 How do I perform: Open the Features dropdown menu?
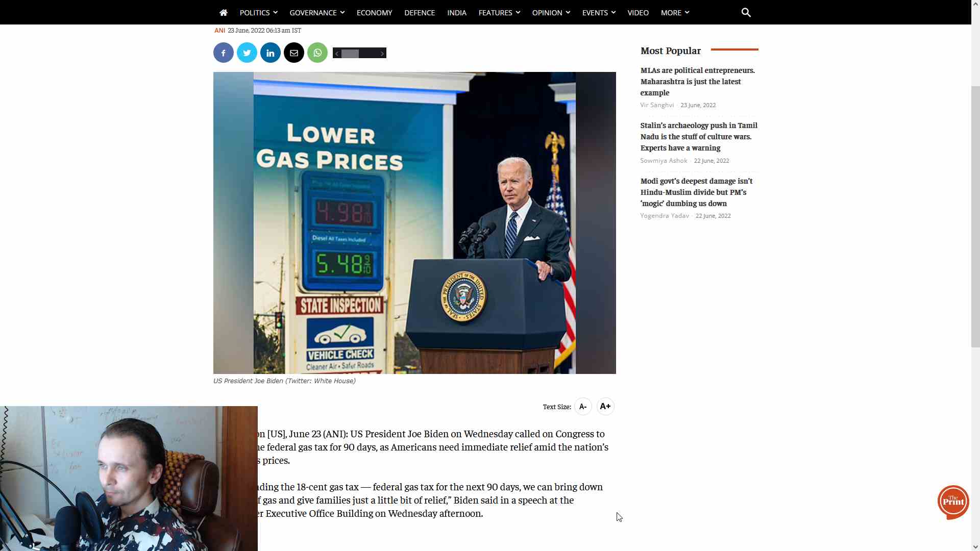click(x=499, y=13)
